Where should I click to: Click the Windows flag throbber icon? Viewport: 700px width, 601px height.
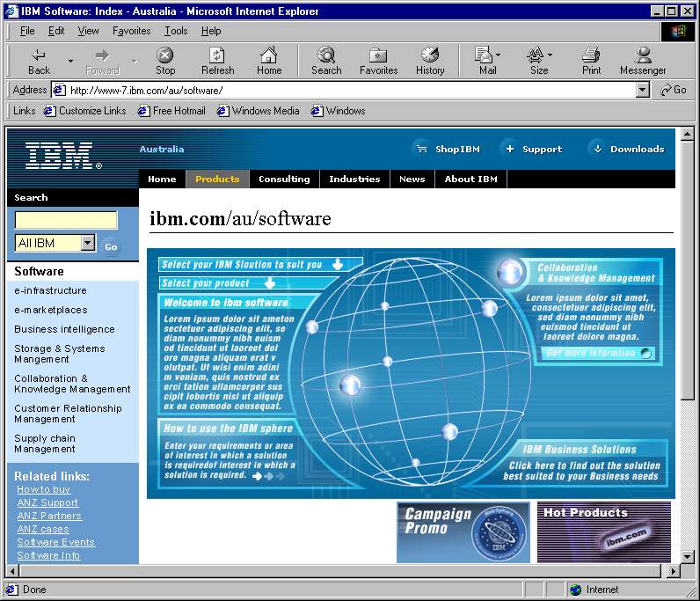pos(678,32)
